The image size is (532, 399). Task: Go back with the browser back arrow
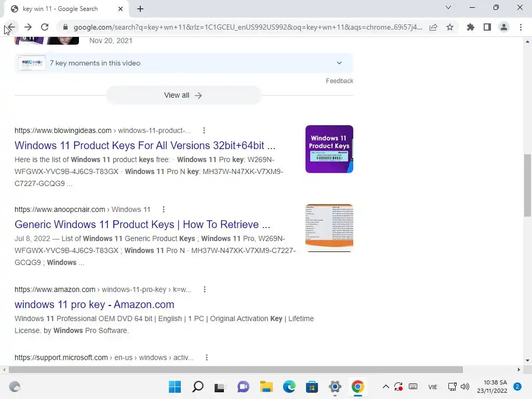point(11,27)
